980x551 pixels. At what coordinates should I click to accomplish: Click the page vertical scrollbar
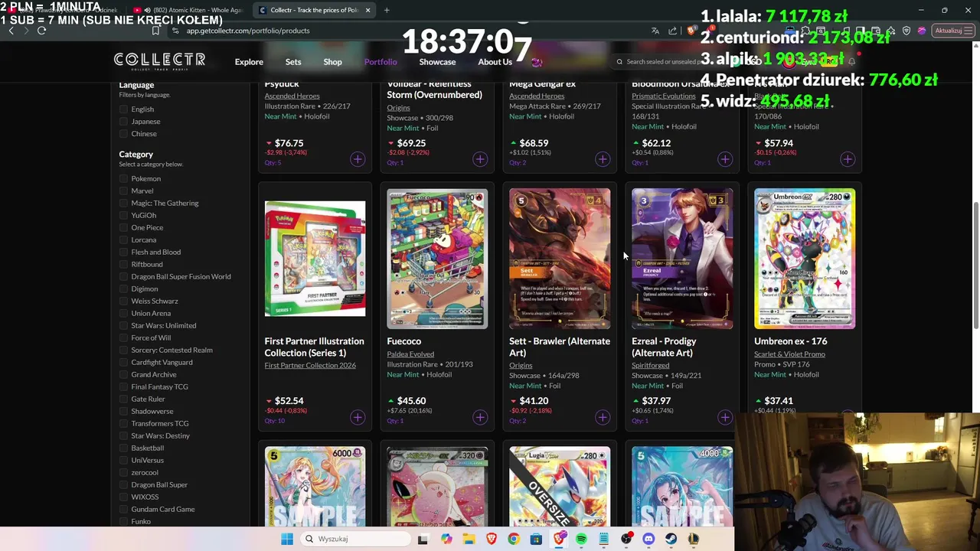pos(975,264)
